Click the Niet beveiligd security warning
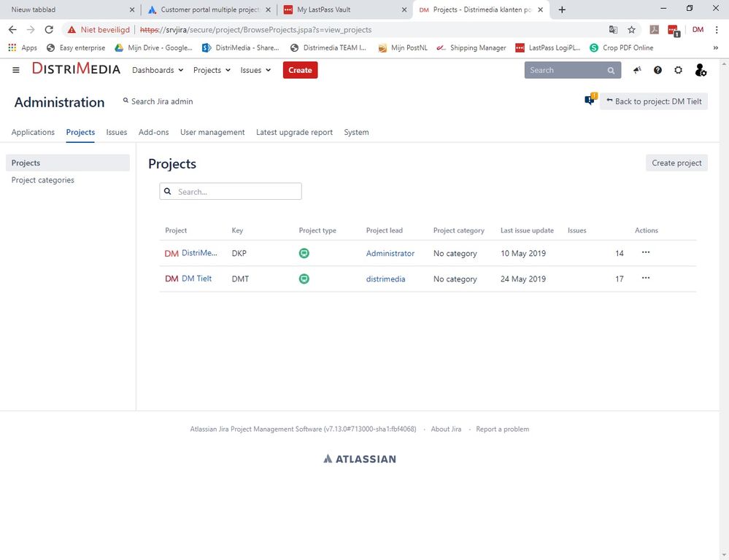The height and width of the screenshot is (560, 729). [x=99, y=30]
